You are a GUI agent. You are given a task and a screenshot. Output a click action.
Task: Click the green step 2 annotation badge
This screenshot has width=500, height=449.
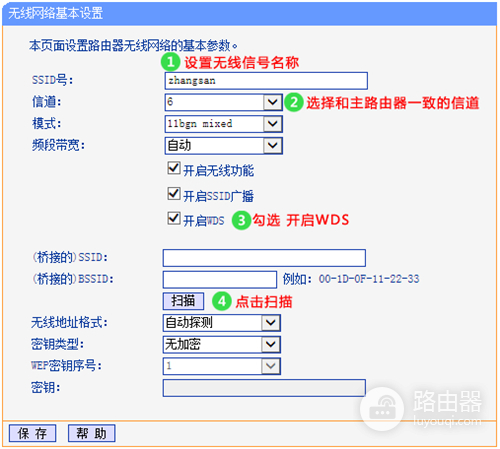tap(293, 102)
